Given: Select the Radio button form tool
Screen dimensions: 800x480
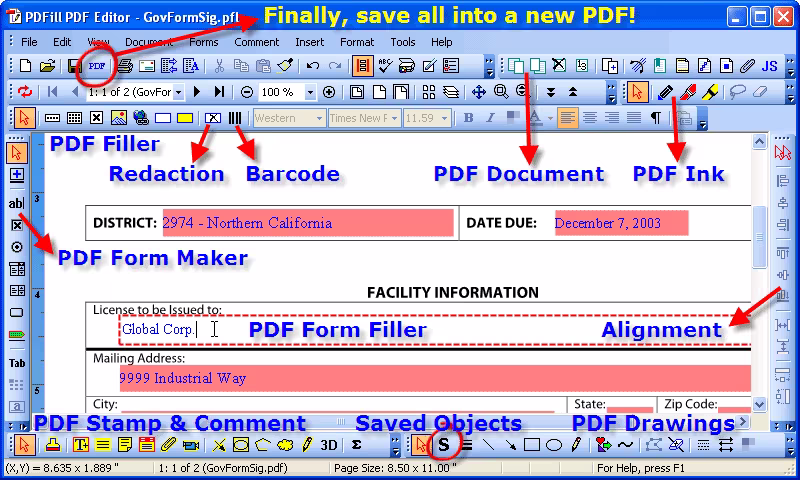Looking at the screenshot, I should [17, 247].
